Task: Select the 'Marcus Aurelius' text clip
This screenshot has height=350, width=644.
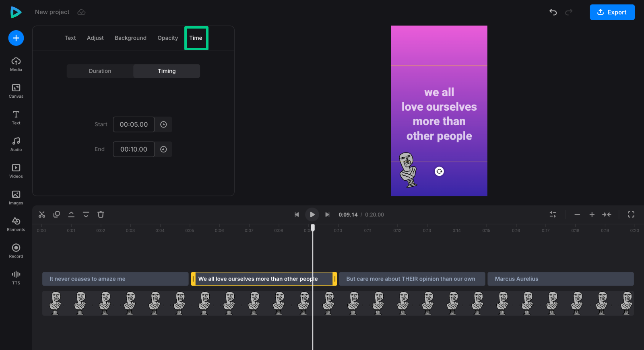Action: click(x=561, y=279)
